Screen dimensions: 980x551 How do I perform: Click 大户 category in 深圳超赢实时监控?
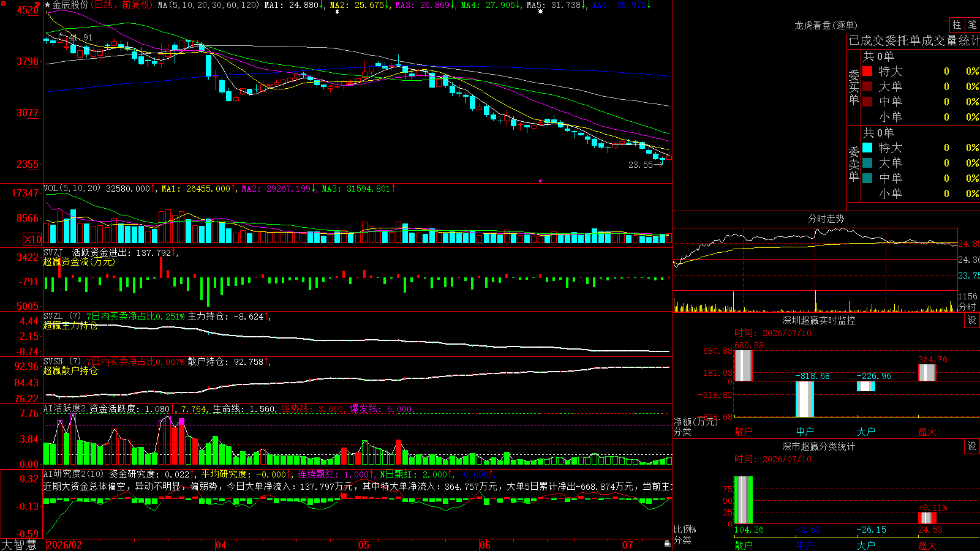866,432
